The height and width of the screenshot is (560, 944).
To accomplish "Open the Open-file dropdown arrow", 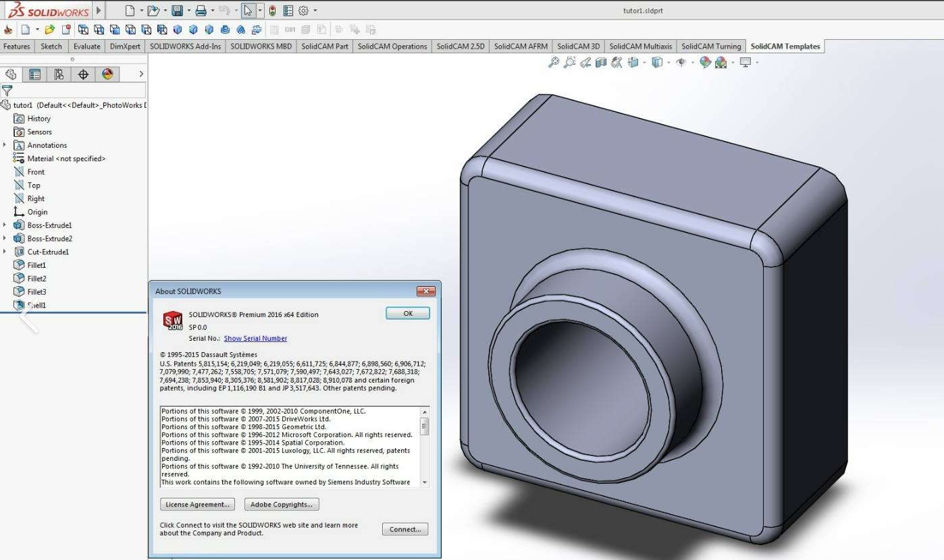I will [x=165, y=11].
